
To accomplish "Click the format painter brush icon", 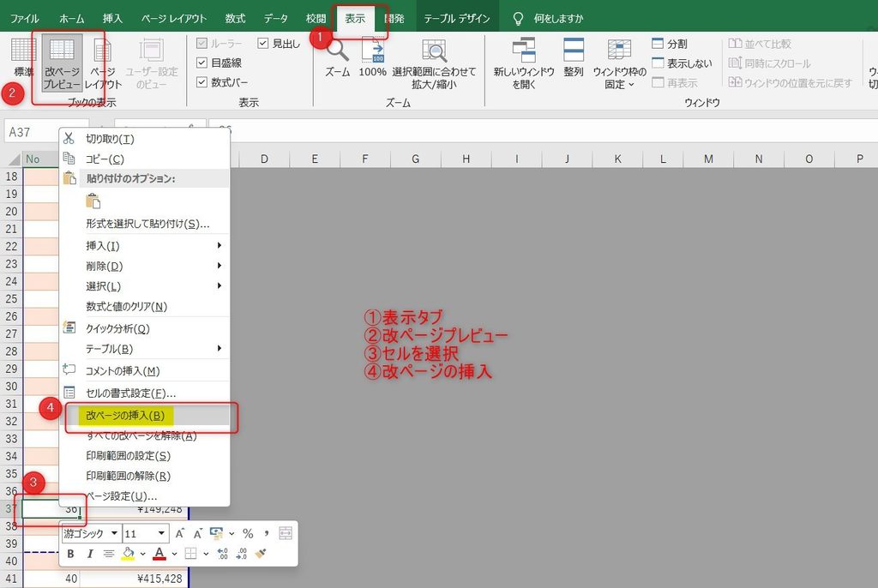I will click(261, 554).
